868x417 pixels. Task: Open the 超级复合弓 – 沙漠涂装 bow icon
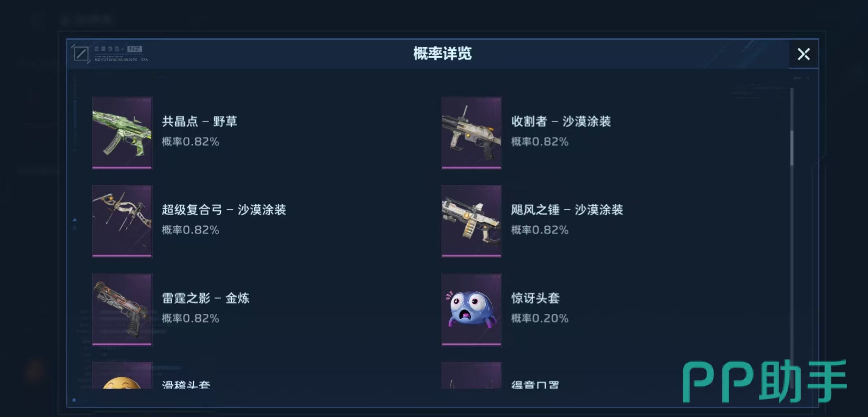coord(122,221)
